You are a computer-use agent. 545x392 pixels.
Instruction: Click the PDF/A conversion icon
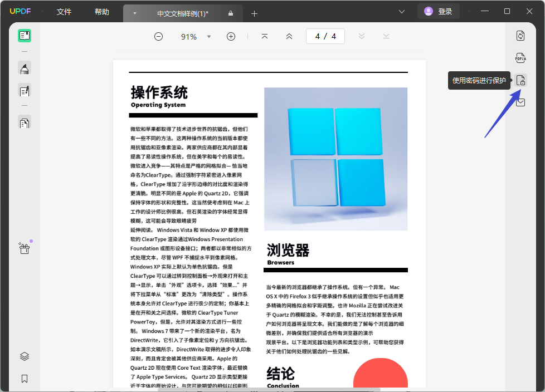click(x=520, y=58)
